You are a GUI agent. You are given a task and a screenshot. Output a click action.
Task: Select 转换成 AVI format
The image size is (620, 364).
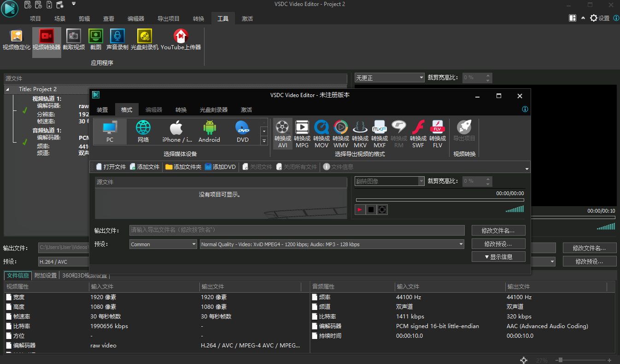pyautogui.click(x=282, y=134)
